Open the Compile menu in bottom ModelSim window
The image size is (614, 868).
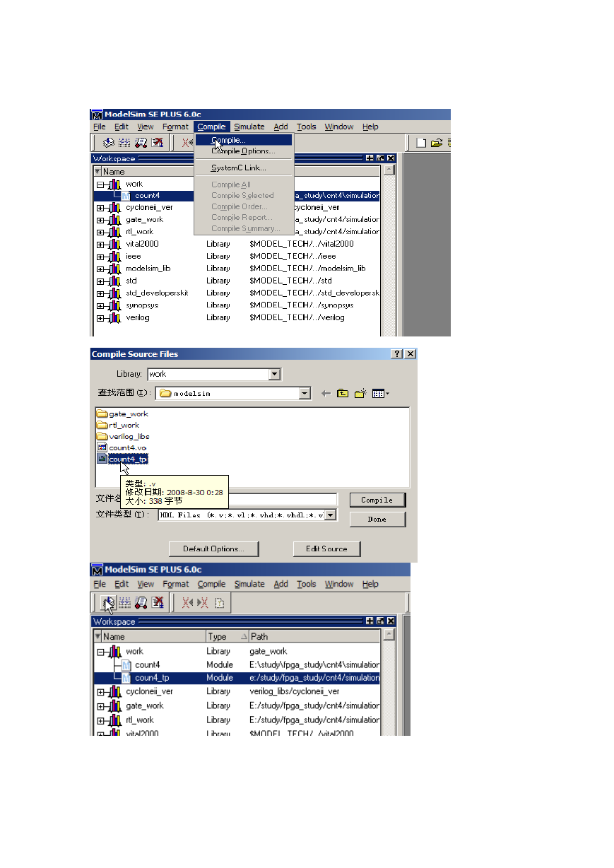(x=211, y=584)
